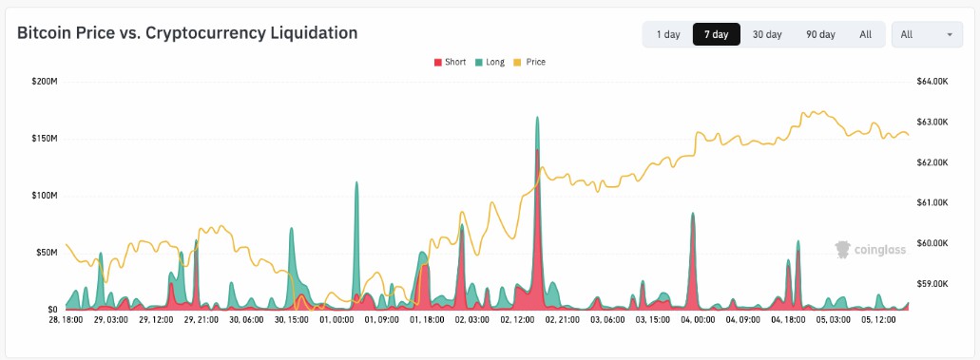Screen dimensions: 980x360
Task: Click the 03, 15:00 x-axis label
Action: click(654, 319)
